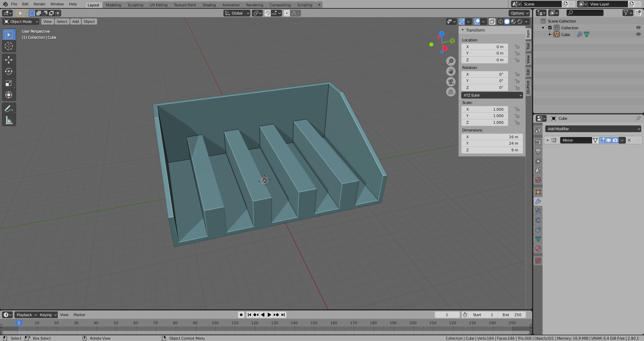Choose the Annotate pencil tool

(x=9, y=109)
